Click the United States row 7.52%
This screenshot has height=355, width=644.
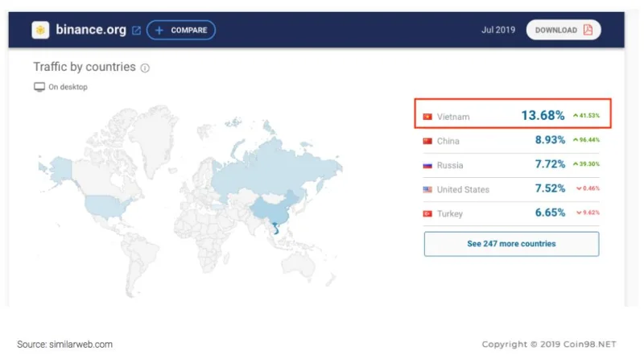point(511,189)
